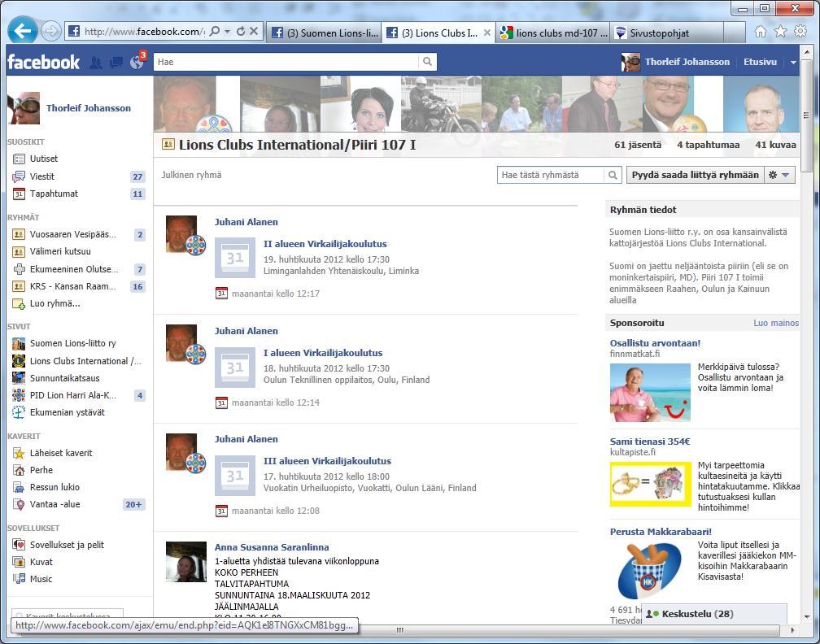Open the Osallistu arvontaan! ad link

(x=655, y=343)
